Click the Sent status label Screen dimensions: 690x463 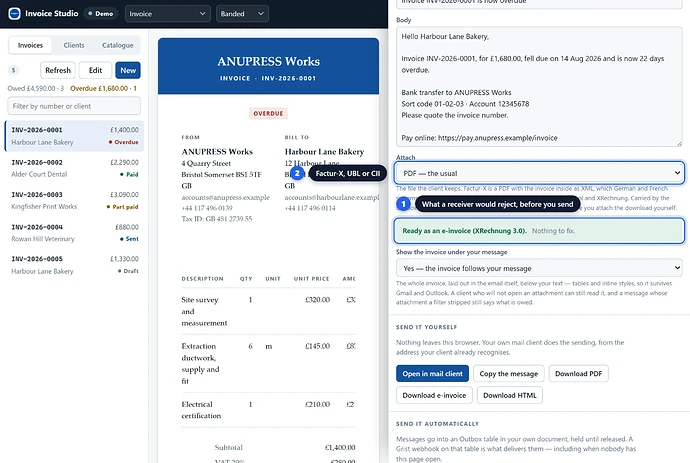tap(129, 239)
